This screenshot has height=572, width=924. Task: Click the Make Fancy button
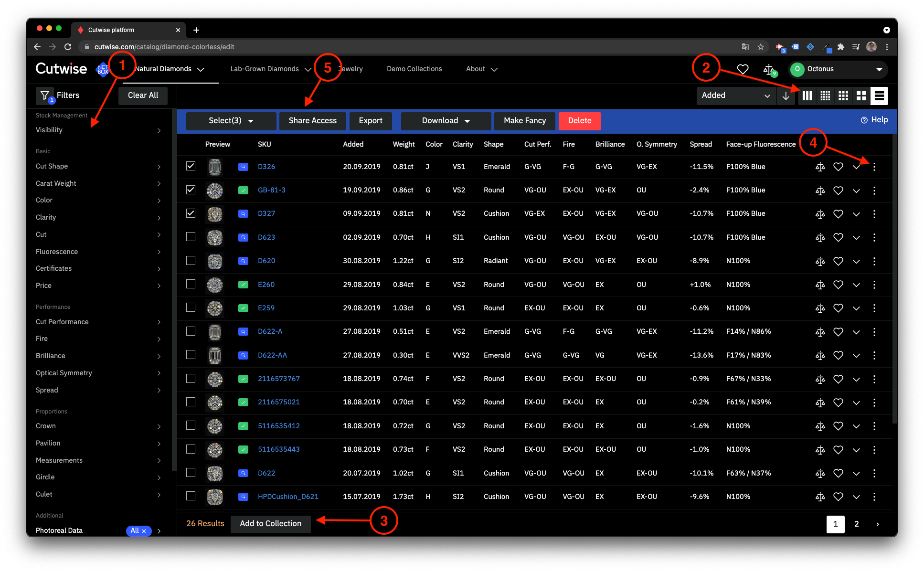tap(525, 121)
